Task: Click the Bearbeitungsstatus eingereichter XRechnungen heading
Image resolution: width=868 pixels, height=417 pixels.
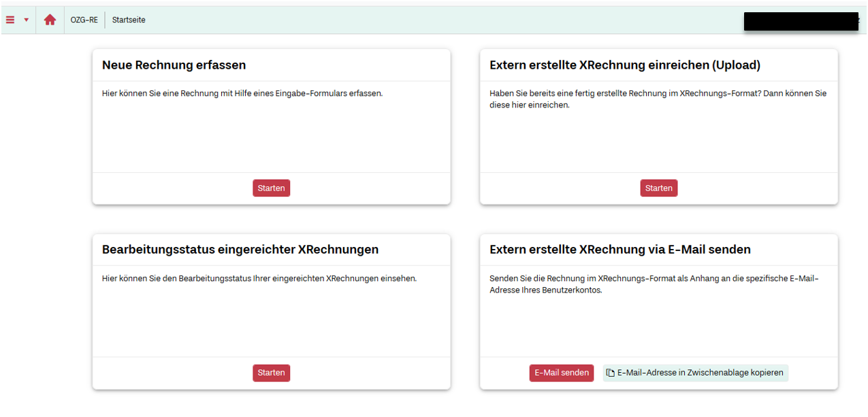Action: pos(240,250)
